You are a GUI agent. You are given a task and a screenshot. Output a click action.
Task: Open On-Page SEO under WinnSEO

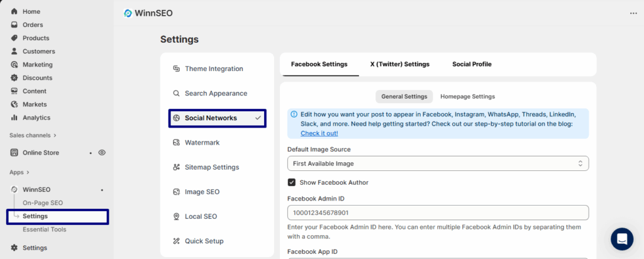(x=43, y=203)
